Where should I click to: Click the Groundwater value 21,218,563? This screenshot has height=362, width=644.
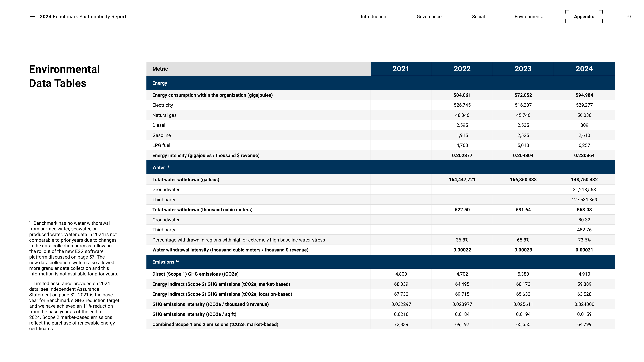click(x=584, y=190)
